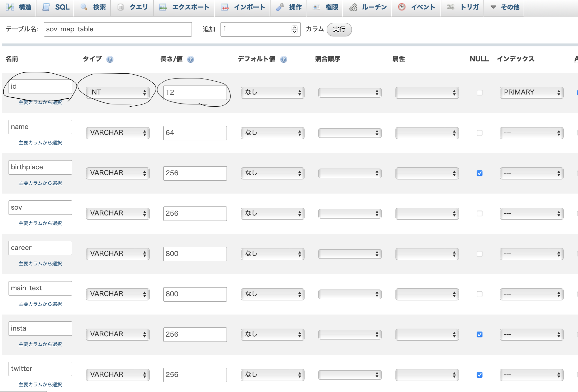Uncheck NULL for the birthplace column

(x=479, y=173)
